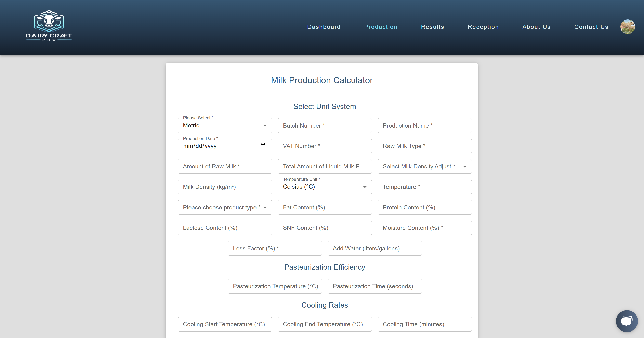Image resolution: width=644 pixels, height=338 pixels.
Task: Focus the Pasteurization Time (seconds) field
Action: tap(374, 286)
